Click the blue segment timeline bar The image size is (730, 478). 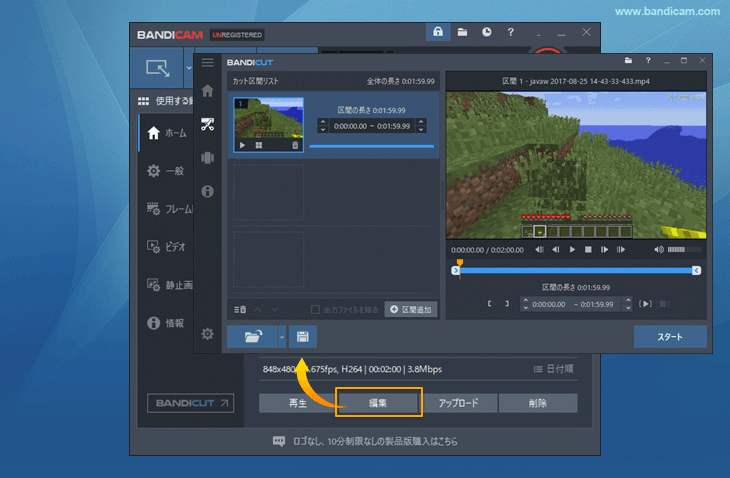click(576, 270)
